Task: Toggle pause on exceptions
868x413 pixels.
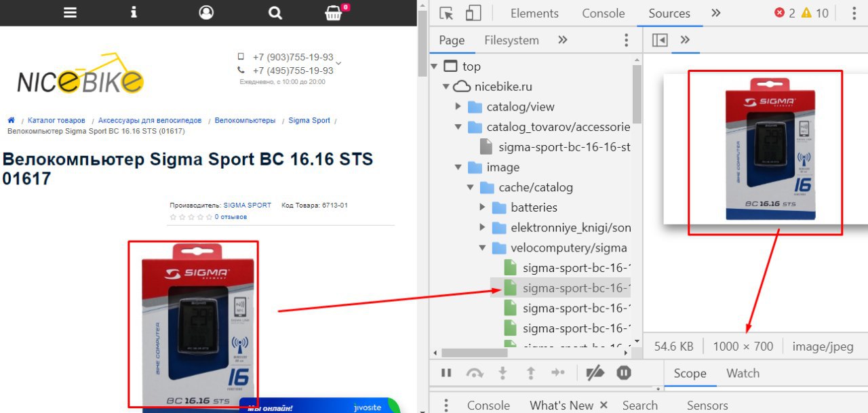Action: pos(624,372)
